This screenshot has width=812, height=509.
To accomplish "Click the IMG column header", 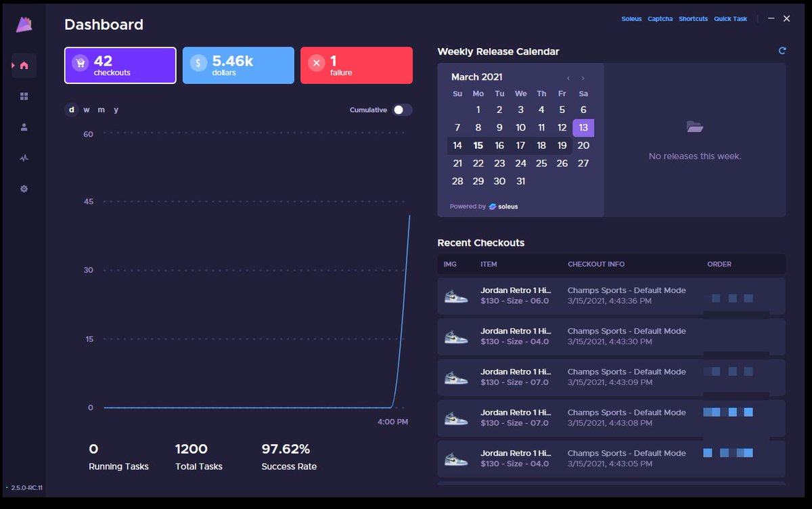I will coord(450,264).
